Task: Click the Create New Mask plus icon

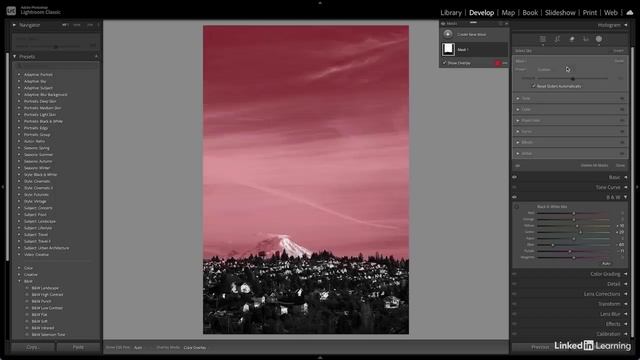Action: (448, 34)
